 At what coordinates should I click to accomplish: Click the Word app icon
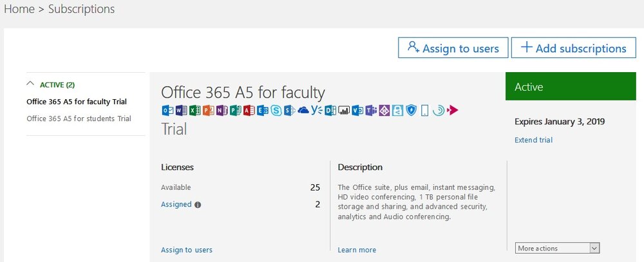(x=182, y=111)
